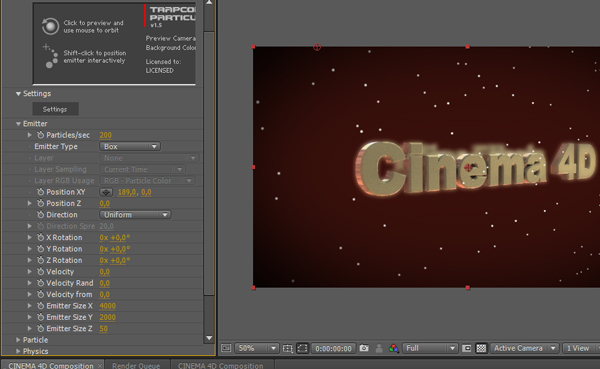Click the interactive emitter position icon
Image resolution: width=600 pixels, height=369 pixels.
50,56
